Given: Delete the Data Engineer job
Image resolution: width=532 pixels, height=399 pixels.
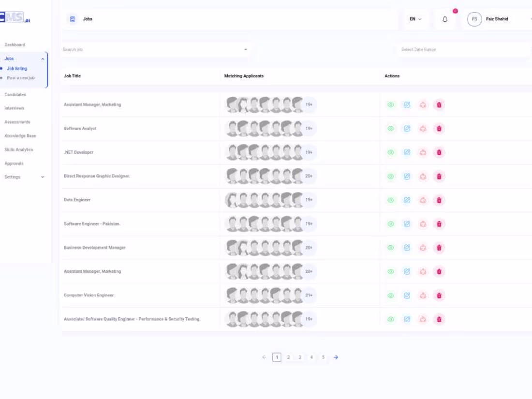Looking at the screenshot, I should coord(439,200).
